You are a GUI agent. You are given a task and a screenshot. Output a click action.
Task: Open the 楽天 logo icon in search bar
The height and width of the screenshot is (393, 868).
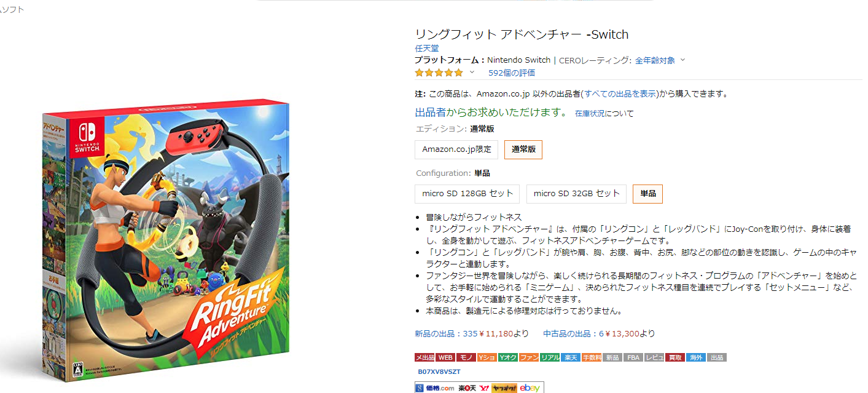click(467, 388)
